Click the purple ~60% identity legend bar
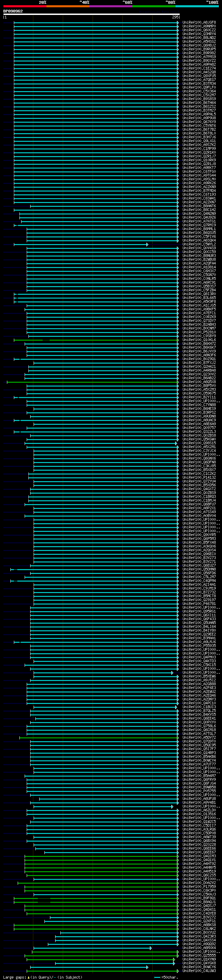 point(111,6)
